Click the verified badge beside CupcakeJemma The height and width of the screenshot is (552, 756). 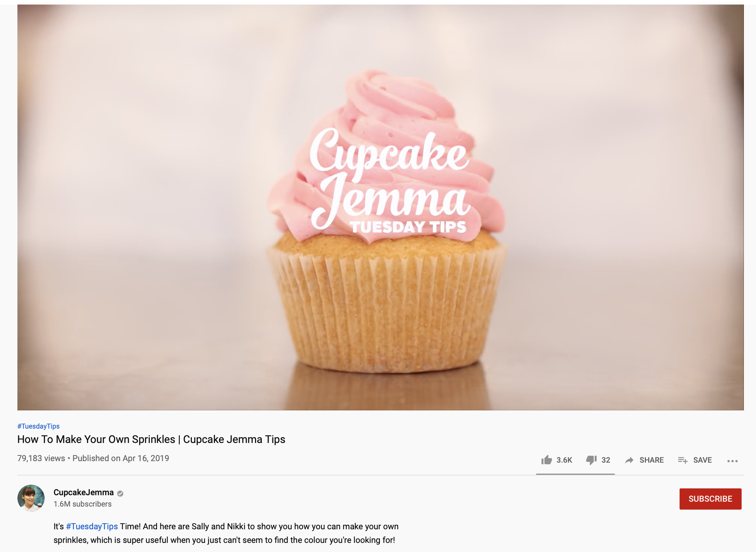pos(120,493)
